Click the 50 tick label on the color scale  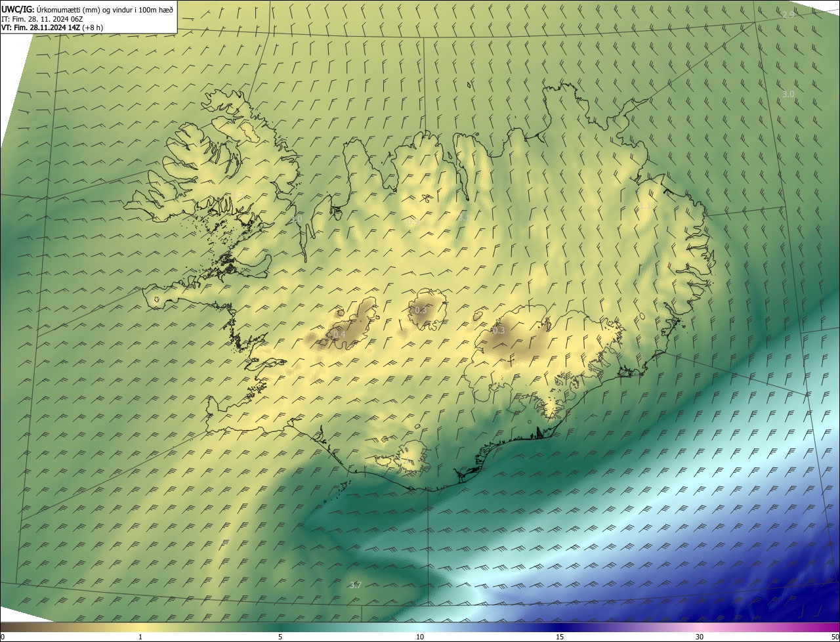[x=835, y=637]
